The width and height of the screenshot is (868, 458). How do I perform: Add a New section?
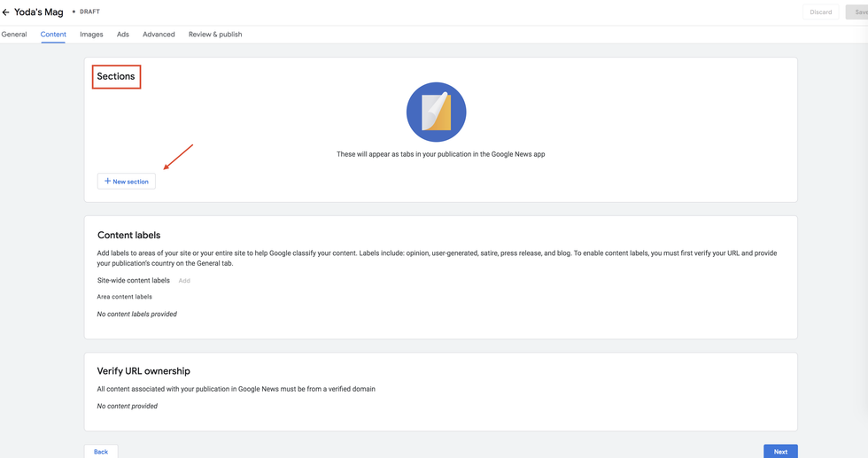pos(127,182)
